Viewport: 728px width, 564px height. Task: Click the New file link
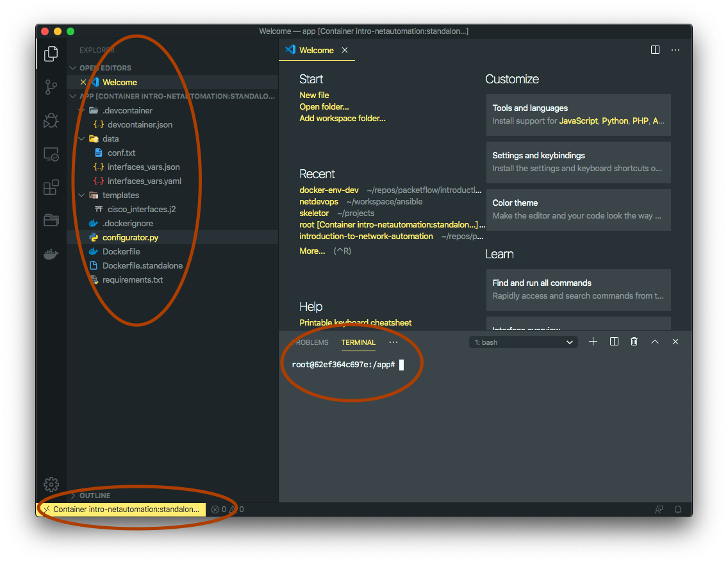coord(314,95)
